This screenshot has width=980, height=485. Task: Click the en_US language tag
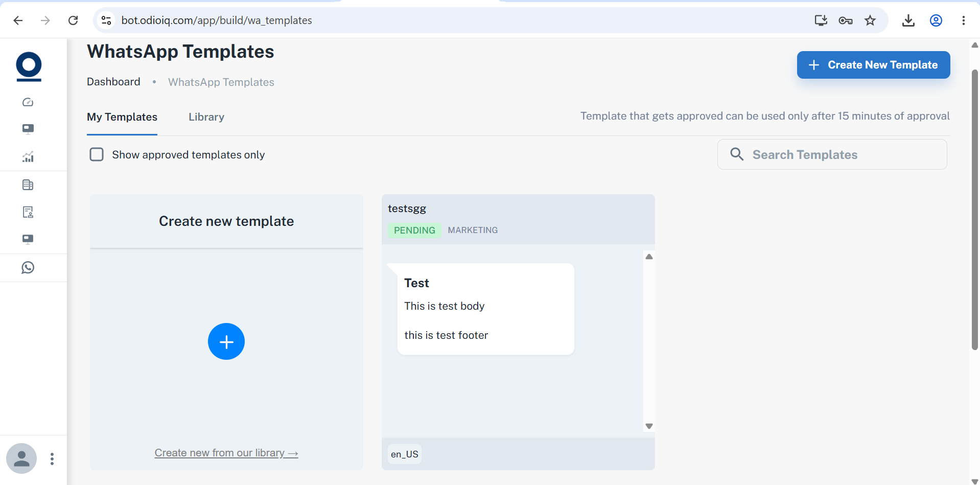(405, 454)
